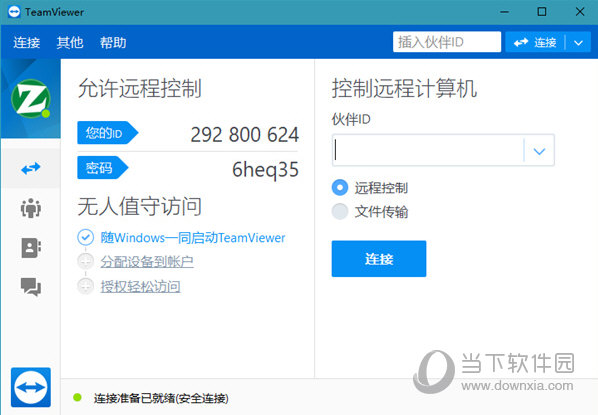Image resolution: width=598 pixels, height=415 pixels.
Task: Open the Remote Control sidebar tab with arrows icon
Action: (31, 168)
